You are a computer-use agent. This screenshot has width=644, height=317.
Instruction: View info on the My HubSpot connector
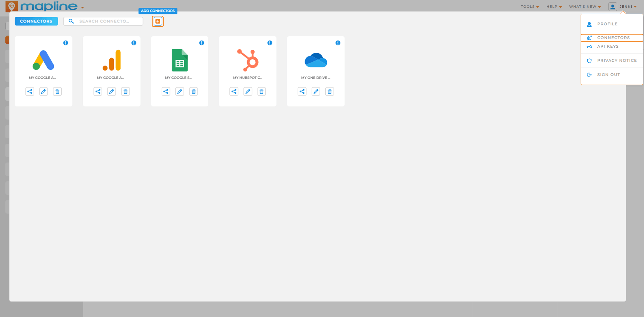270,43
